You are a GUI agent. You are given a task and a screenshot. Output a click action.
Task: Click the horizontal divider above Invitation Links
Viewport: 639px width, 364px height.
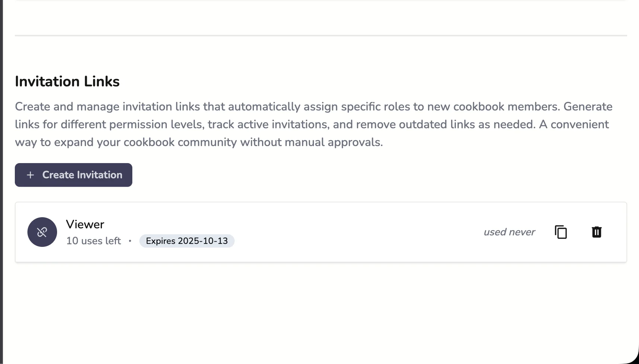pyautogui.click(x=319, y=36)
